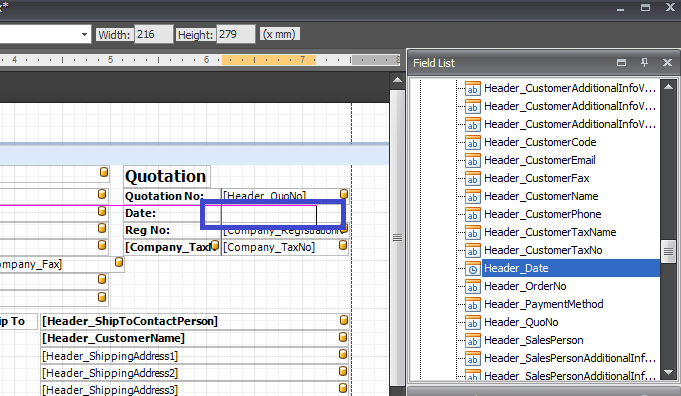Click the binding tag on Company_Fax box
681x396 pixels.
pos(119,262)
